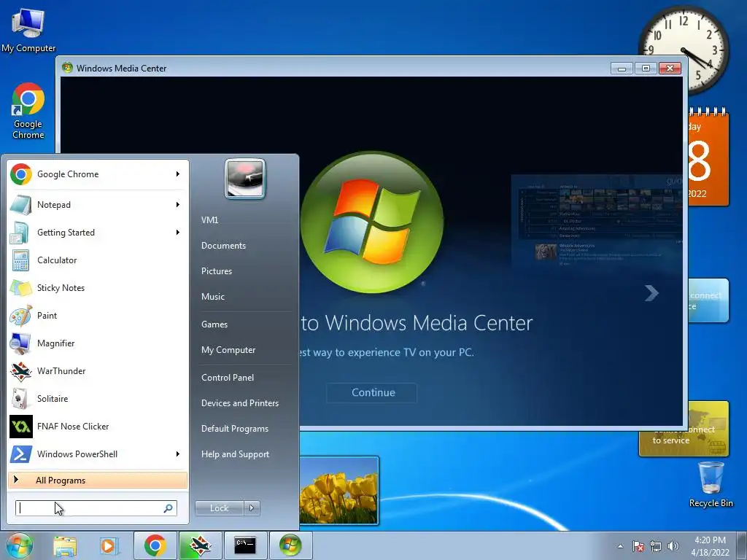The width and height of the screenshot is (747, 560).
Task: Open Help and Support
Action: pos(235,454)
